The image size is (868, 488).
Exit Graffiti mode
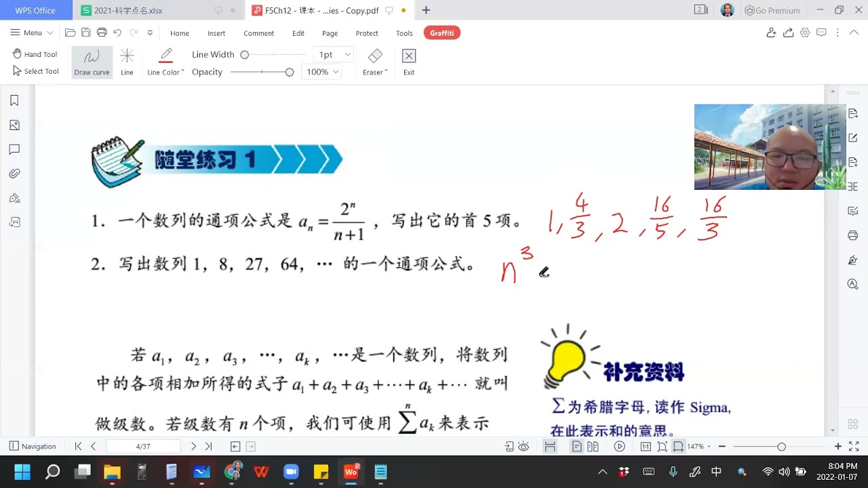(409, 62)
